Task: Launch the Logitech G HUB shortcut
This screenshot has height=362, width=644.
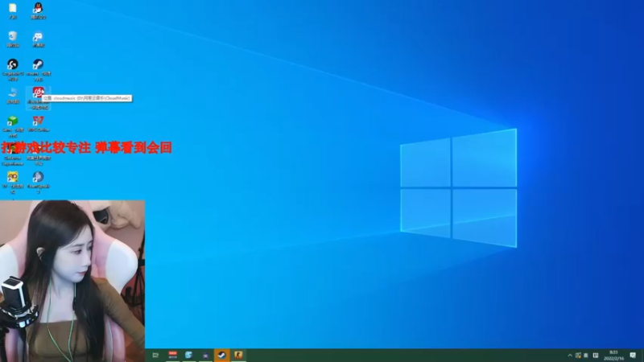Action: 13,64
